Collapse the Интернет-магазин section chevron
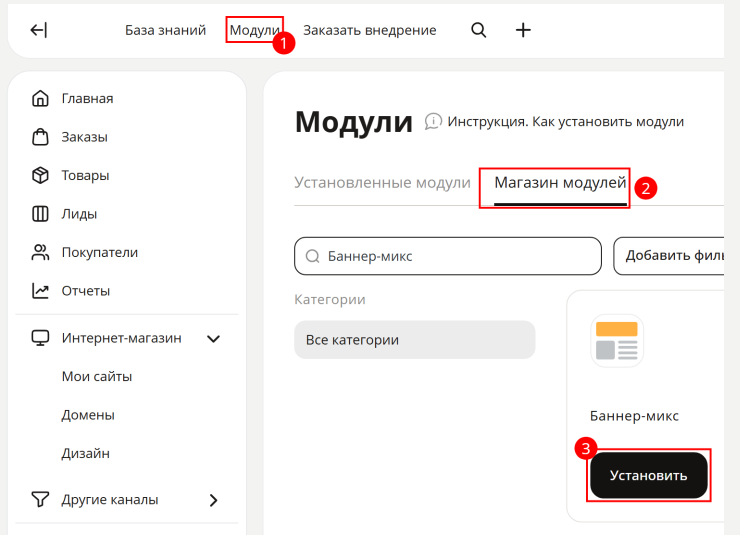This screenshot has height=535, width=740. click(x=213, y=339)
